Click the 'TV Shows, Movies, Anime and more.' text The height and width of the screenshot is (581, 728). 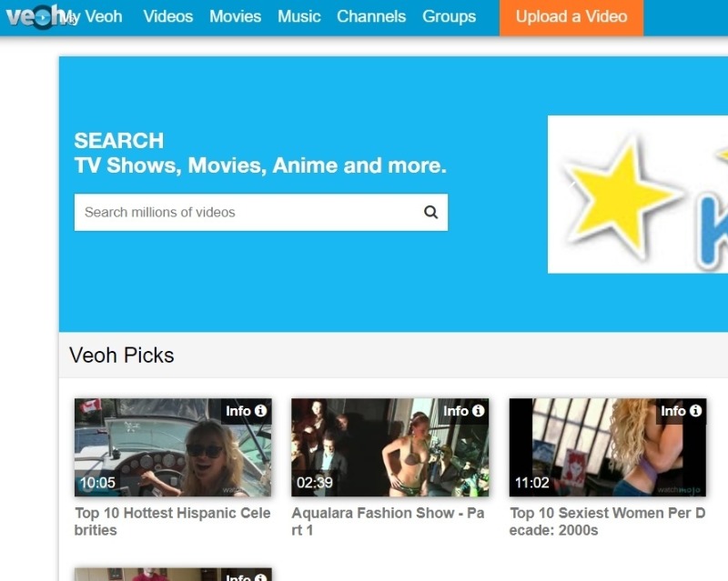pyautogui.click(x=260, y=165)
